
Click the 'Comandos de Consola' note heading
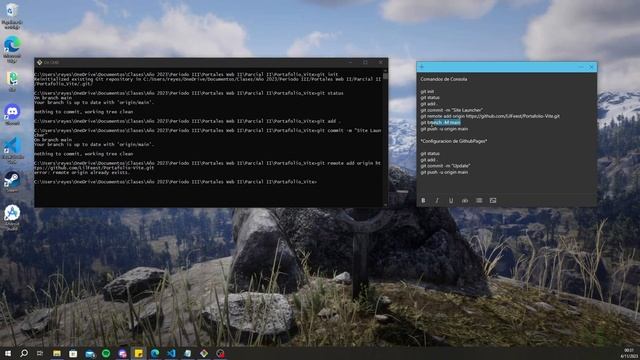point(444,79)
